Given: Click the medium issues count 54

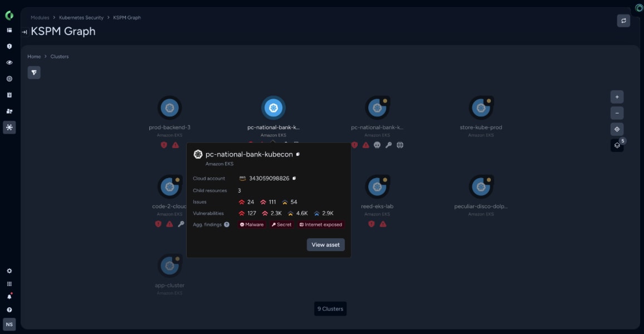Looking at the screenshot, I should [x=290, y=202].
